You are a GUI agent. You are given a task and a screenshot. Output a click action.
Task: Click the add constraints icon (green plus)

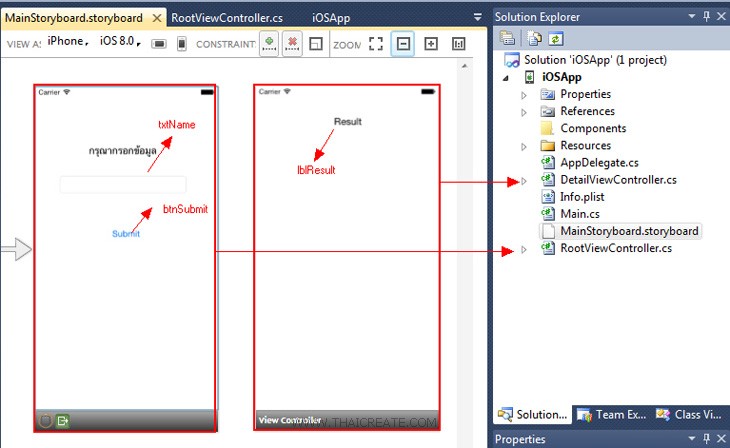pos(269,44)
